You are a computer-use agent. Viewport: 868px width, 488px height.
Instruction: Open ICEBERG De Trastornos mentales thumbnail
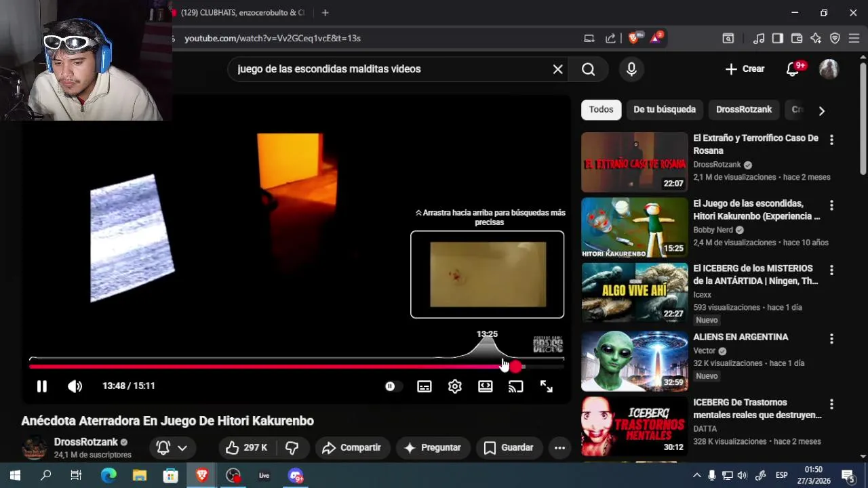coord(634,426)
